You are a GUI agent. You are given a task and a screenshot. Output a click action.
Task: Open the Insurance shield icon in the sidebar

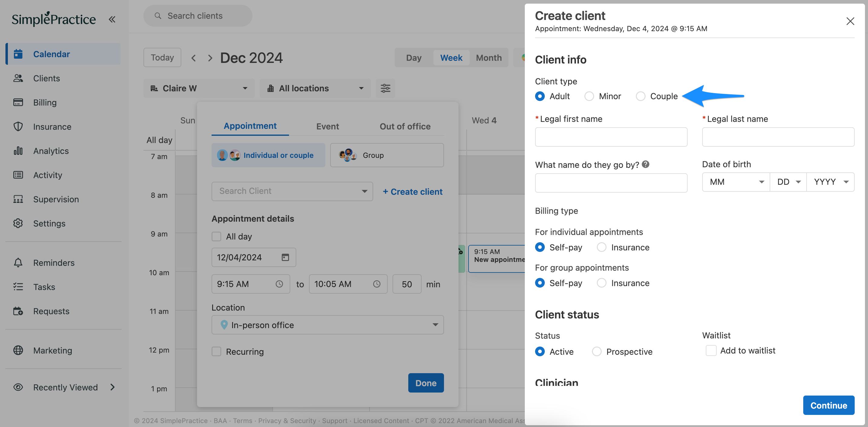pyautogui.click(x=18, y=127)
